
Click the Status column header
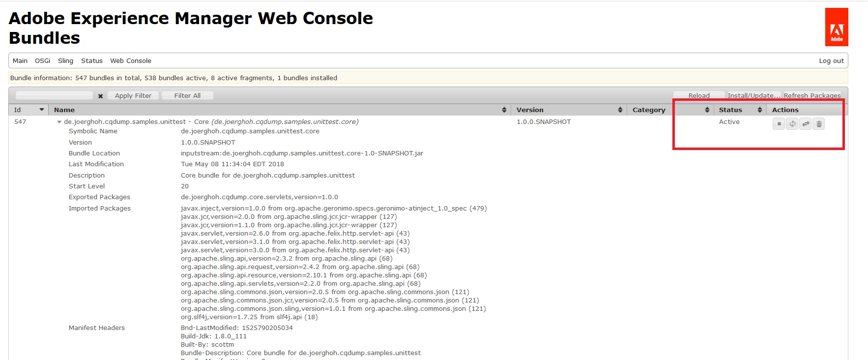click(x=730, y=110)
